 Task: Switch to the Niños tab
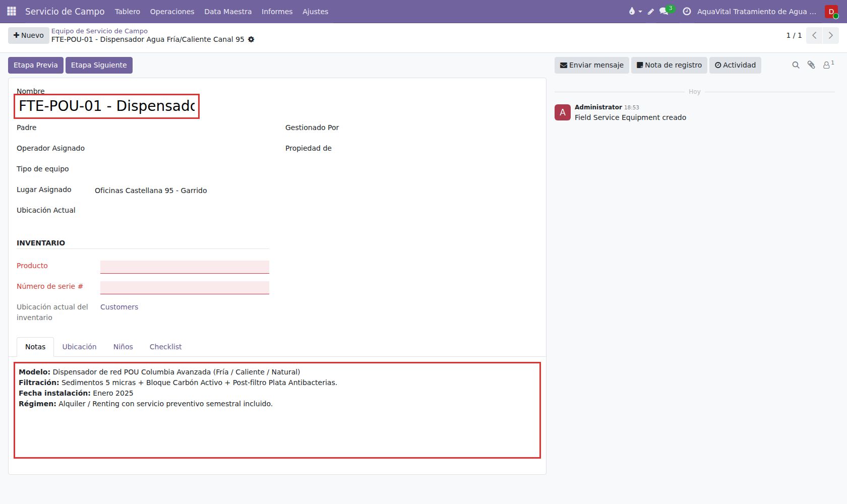click(x=123, y=347)
